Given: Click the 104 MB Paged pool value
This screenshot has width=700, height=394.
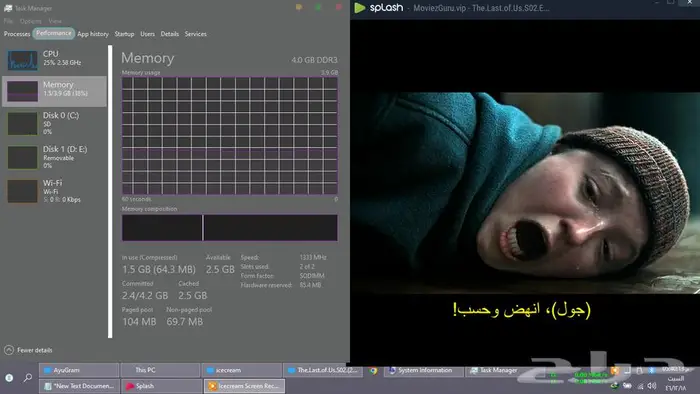Looking at the screenshot, I should [139, 322].
